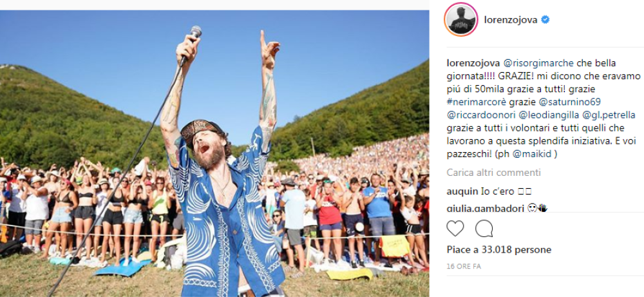This screenshot has width=644, height=297.
Task: Click the blue verified badge
Action: [545, 20]
